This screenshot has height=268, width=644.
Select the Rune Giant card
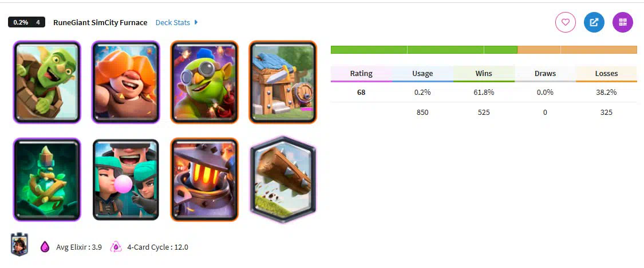(126, 82)
